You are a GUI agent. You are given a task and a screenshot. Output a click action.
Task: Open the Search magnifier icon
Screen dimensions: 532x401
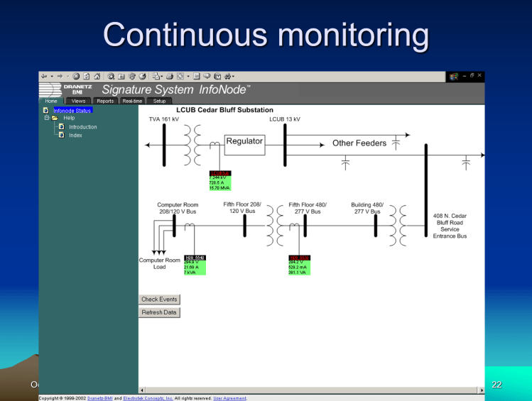(112, 76)
